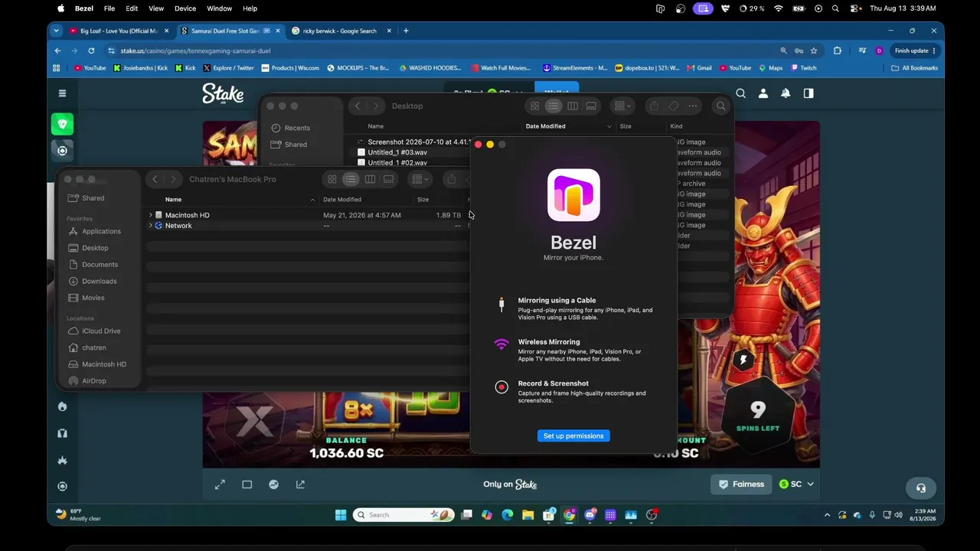Open All Bookmarks folder

(x=914, y=68)
